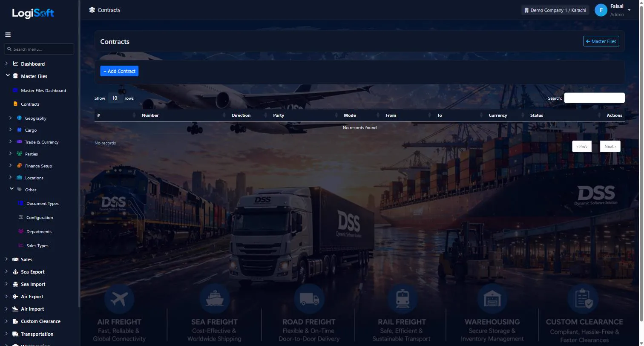This screenshot has width=644, height=346.
Task: Open the Sea Export anchor icon
Action: coord(15,272)
